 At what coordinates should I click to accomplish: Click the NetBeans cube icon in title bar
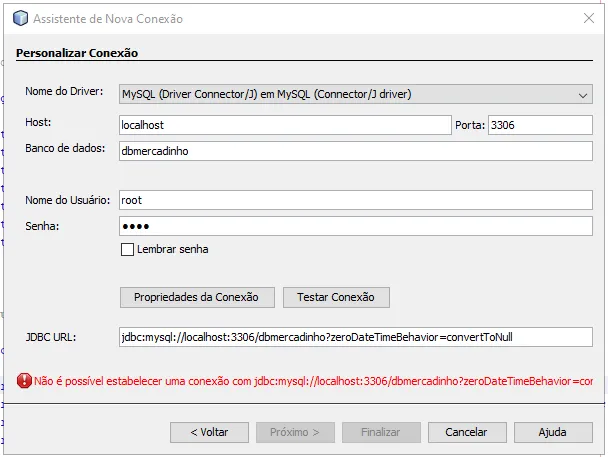[21, 18]
